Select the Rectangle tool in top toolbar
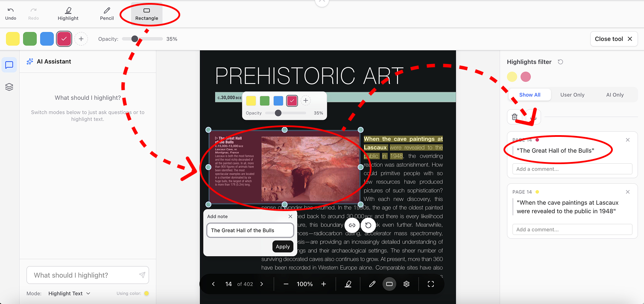 pyautogui.click(x=146, y=13)
